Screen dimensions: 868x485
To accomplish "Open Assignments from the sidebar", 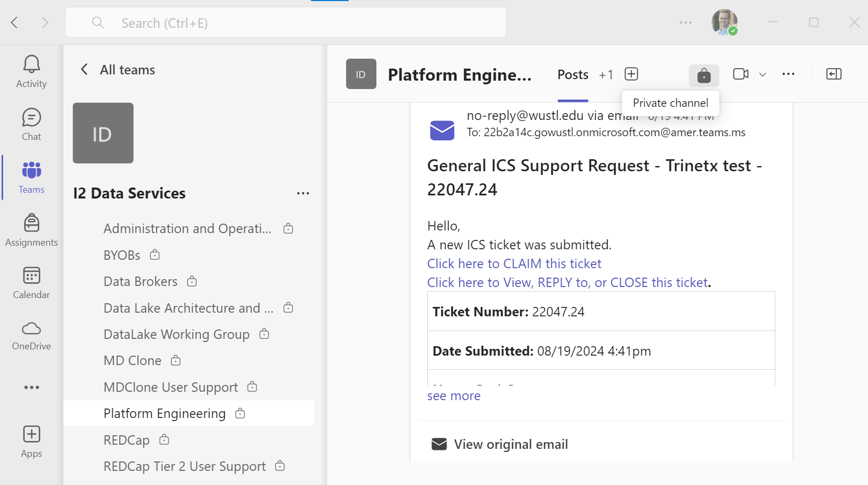I will coord(31,230).
